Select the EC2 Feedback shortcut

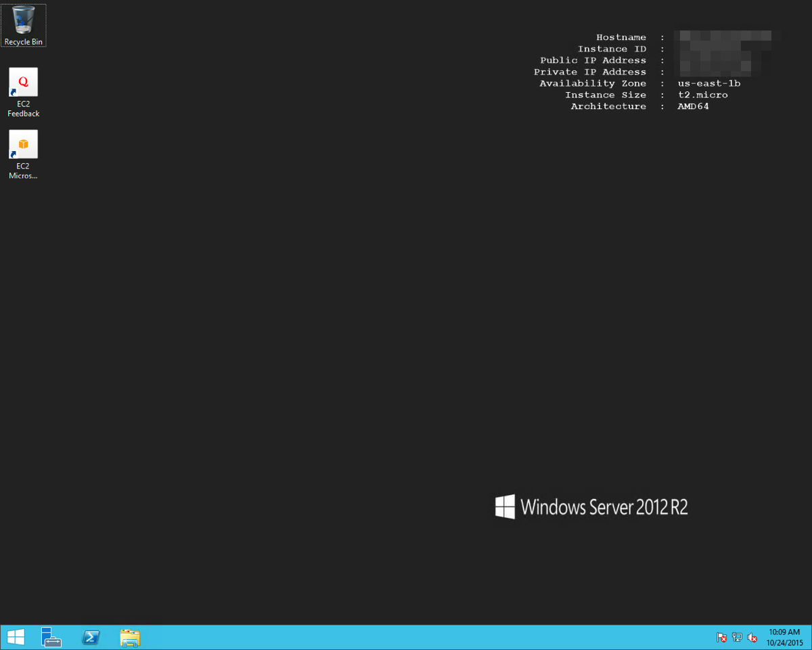tap(24, 93)
